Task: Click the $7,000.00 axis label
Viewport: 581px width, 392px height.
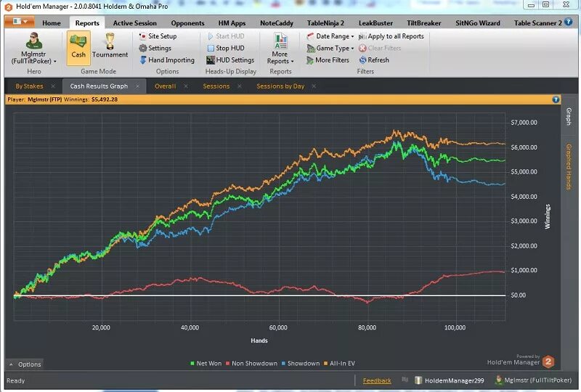Action: (524, 123)
